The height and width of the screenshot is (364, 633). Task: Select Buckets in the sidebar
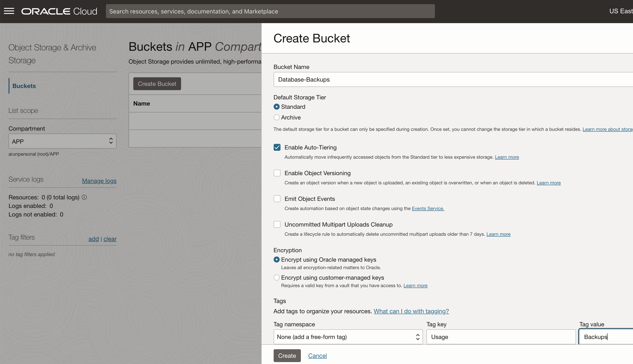tap(24, 86)
